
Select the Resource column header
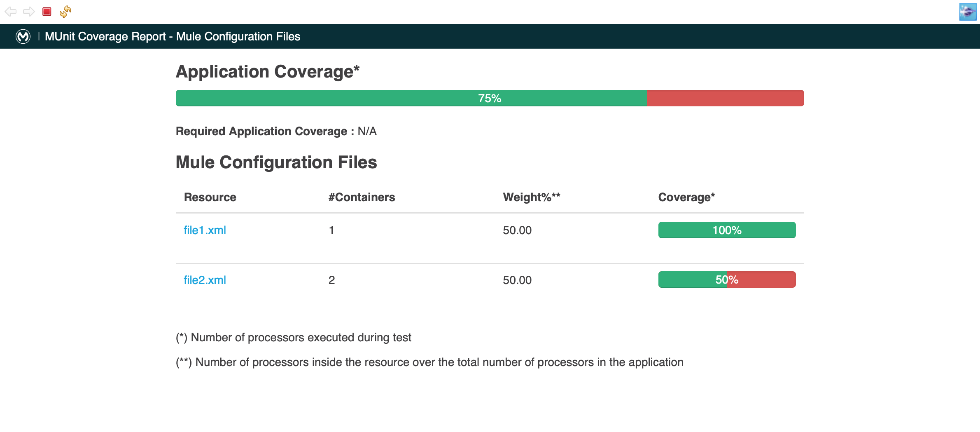tap(210, 197)
